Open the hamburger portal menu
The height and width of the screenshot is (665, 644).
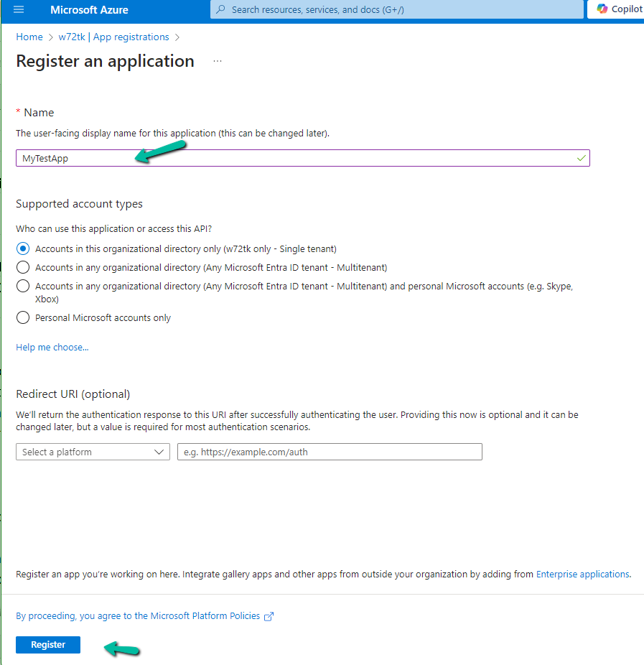pos(19,10)
